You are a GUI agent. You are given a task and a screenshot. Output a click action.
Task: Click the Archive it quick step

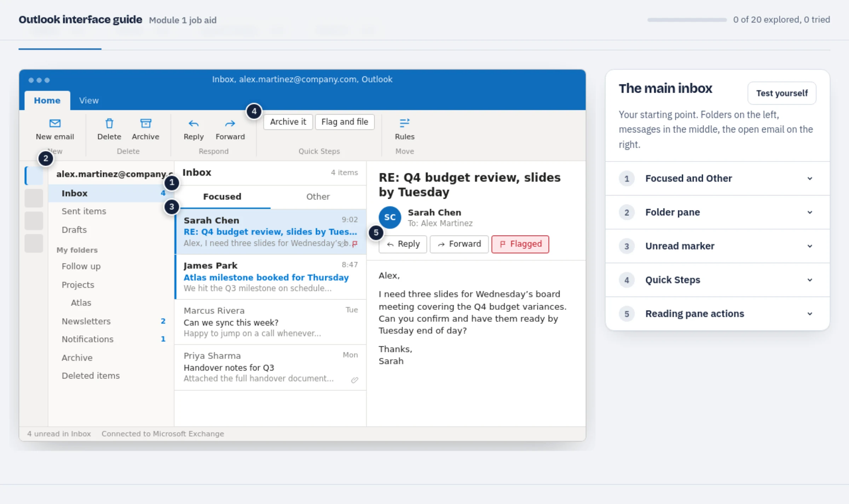(x=288, y=122)
